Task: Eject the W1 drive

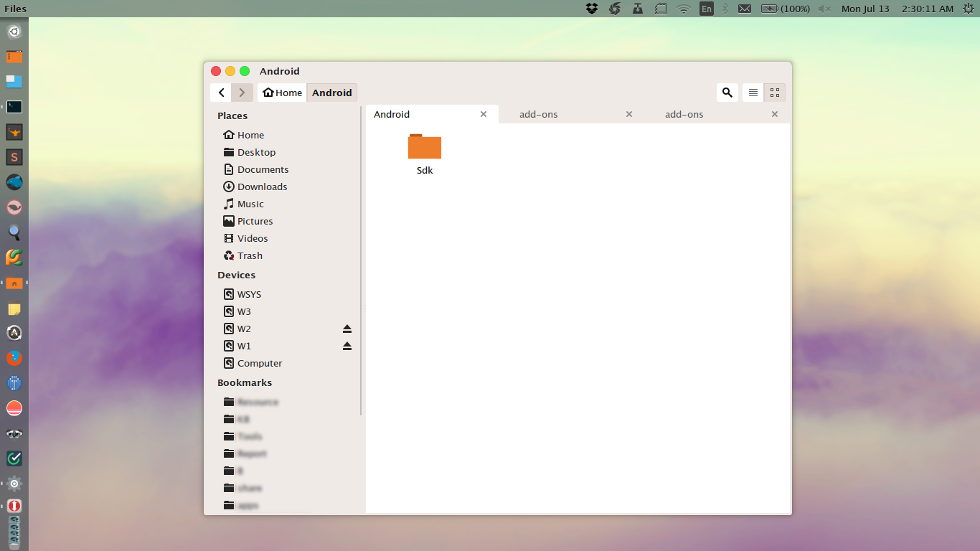Action: click(x=347, y=346)
